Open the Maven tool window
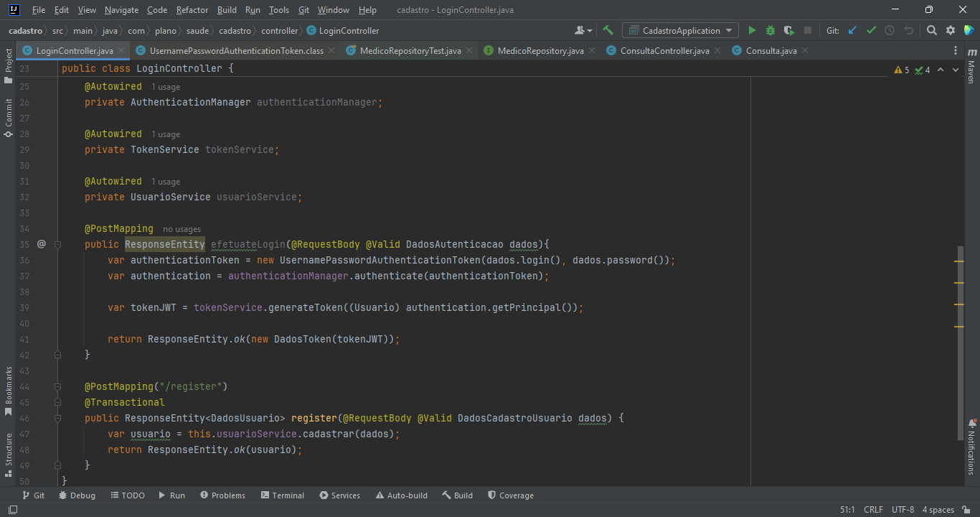980x517 pixels. point(971,67)
